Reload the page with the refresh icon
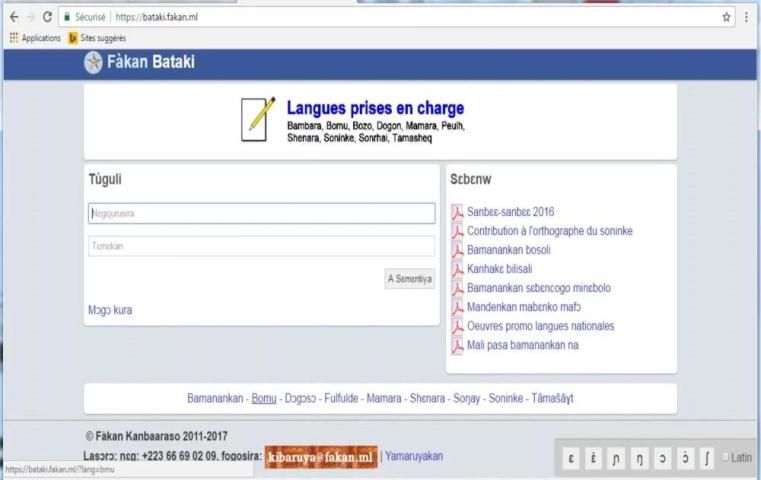Screen dimensions: 761x480 pyautogui.click(x=47, y=18)
